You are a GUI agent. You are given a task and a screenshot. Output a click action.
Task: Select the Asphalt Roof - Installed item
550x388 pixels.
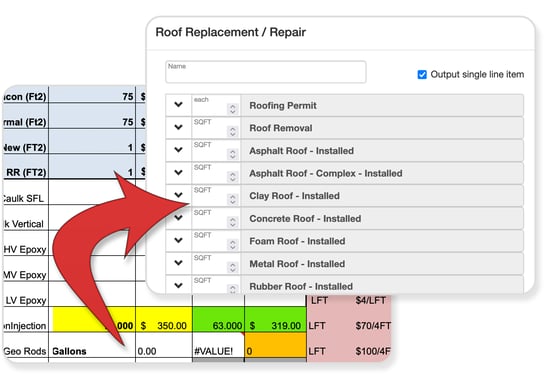coord(382,151)
